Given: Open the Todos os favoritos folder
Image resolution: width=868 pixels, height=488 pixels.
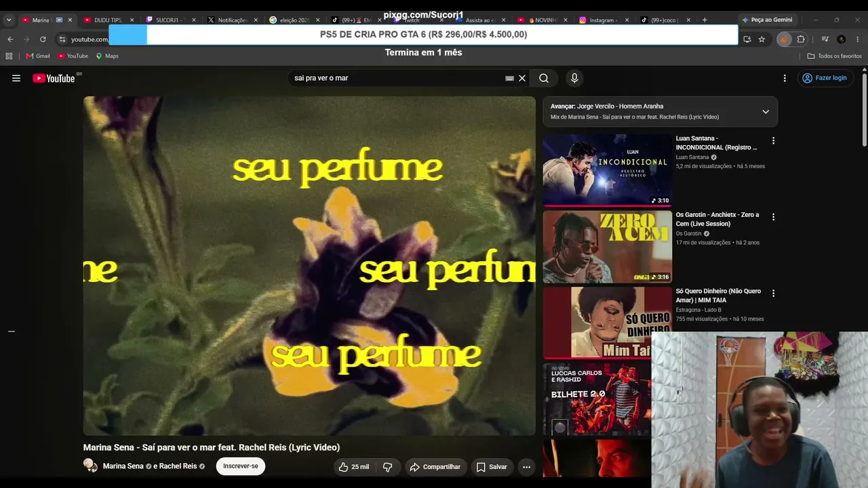Looking at the screenshot, I should [834, 56].
